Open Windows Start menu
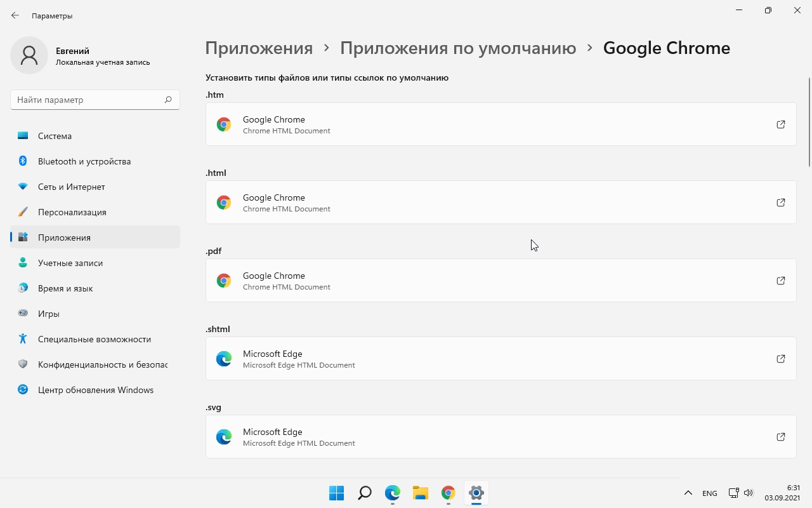 [336, 493]
